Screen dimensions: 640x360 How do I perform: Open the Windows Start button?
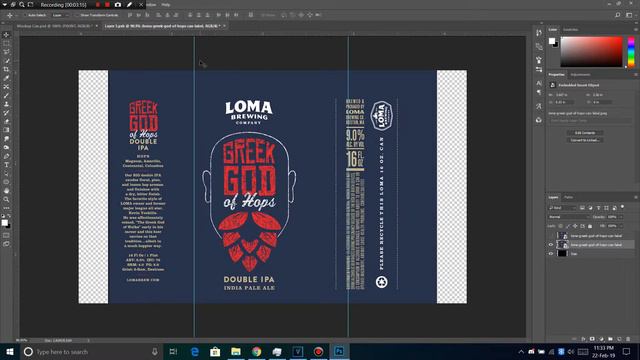(x=10, y=351)
